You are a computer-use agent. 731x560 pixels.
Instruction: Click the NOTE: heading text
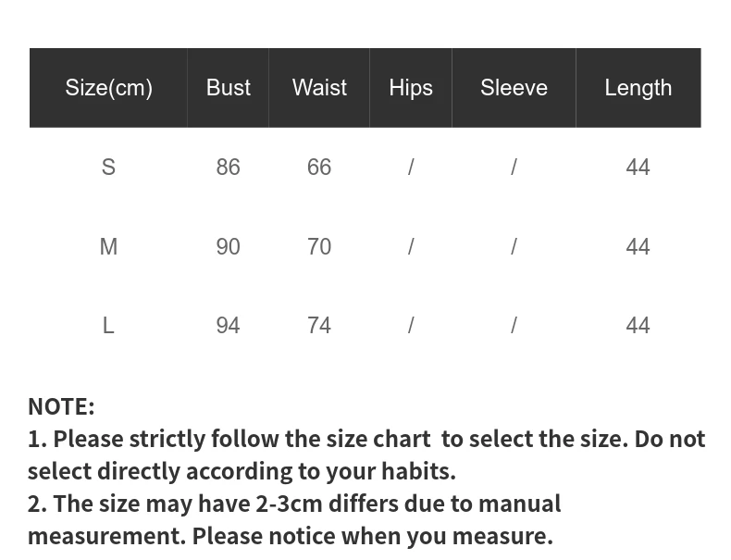(x=61, y=406)
